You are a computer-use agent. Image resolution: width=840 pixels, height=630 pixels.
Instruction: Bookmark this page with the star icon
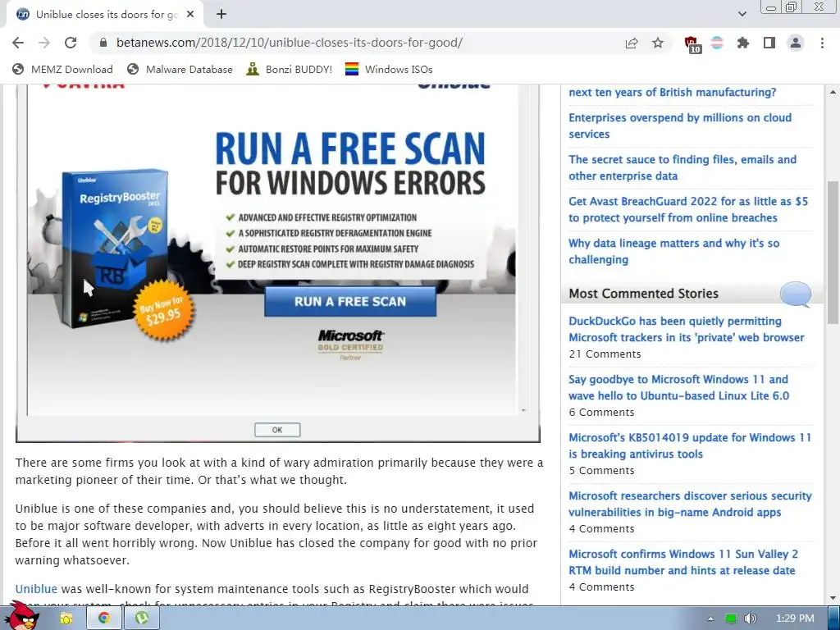click(x=658, y=43)
